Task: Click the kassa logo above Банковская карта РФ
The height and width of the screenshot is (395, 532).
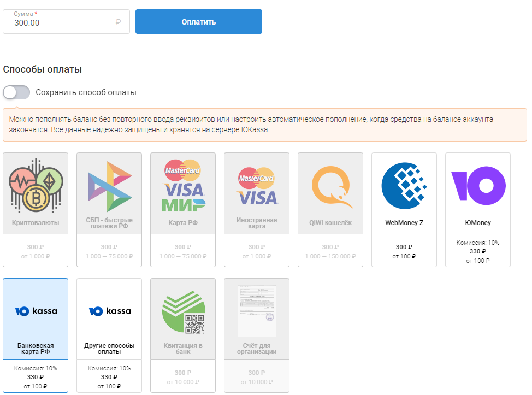Action: [36, 311]
